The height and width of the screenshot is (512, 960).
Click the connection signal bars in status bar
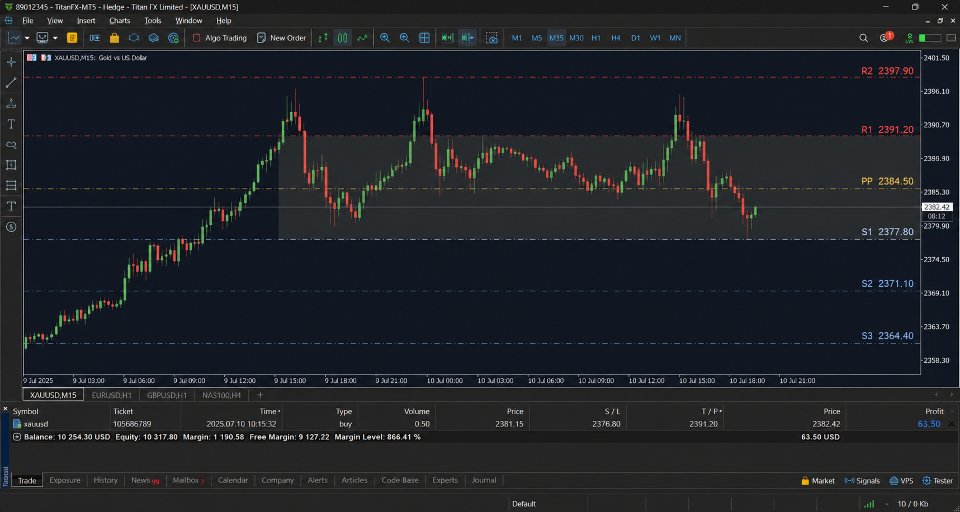click(x=869, y=504)
